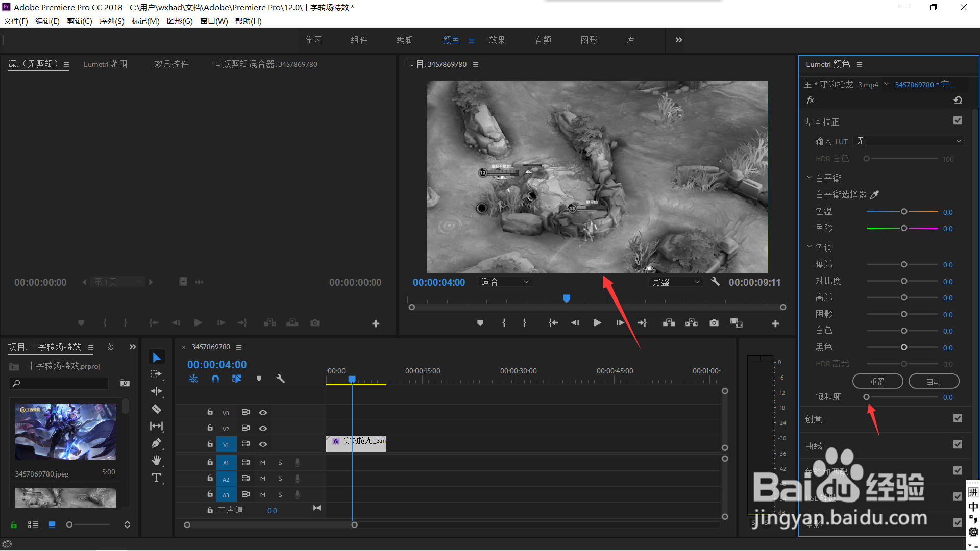Screen dimensions: 980x551
Task: Adjust the Saturation slider handle
Action: [x=866, y=397]
